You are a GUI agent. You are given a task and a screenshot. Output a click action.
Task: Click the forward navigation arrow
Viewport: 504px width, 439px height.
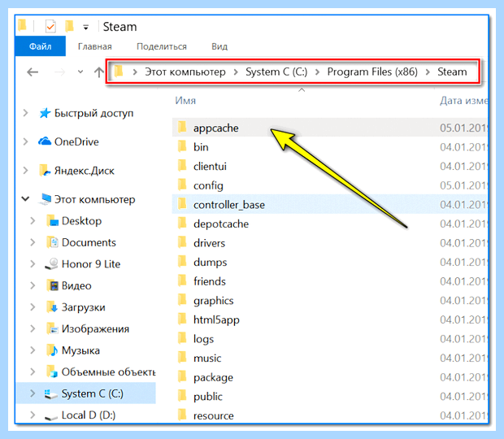coord(59,72)
